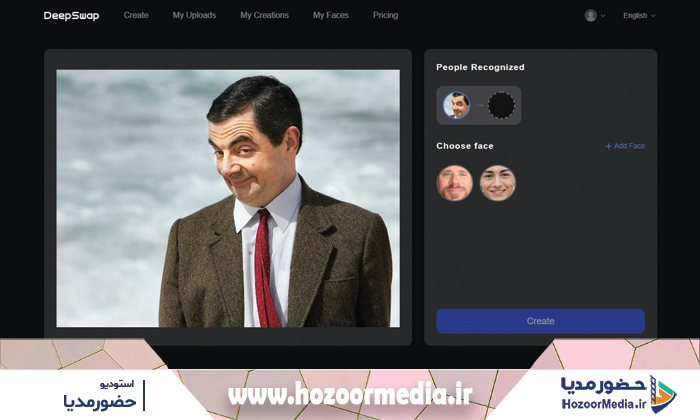Choose the bearded man face
This screenshot has height=420, width=700.
click(454, 183)
